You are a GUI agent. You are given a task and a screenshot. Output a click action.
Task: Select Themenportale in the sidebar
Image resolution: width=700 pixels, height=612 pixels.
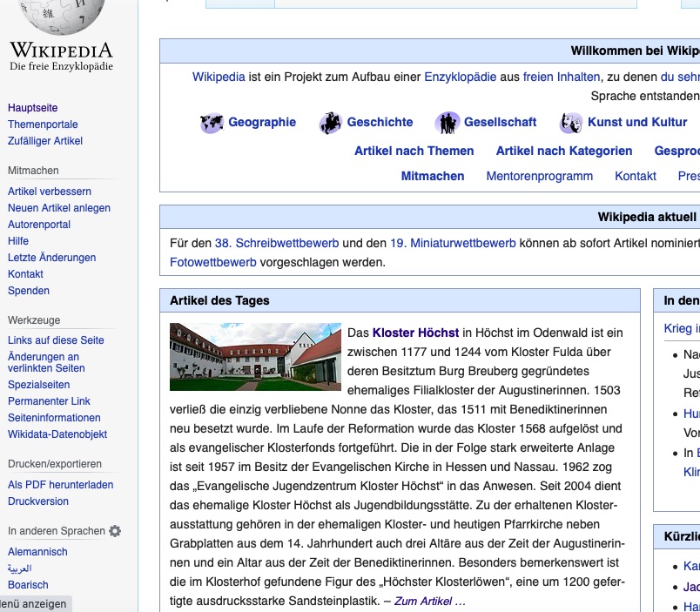[x=43, y=124]
